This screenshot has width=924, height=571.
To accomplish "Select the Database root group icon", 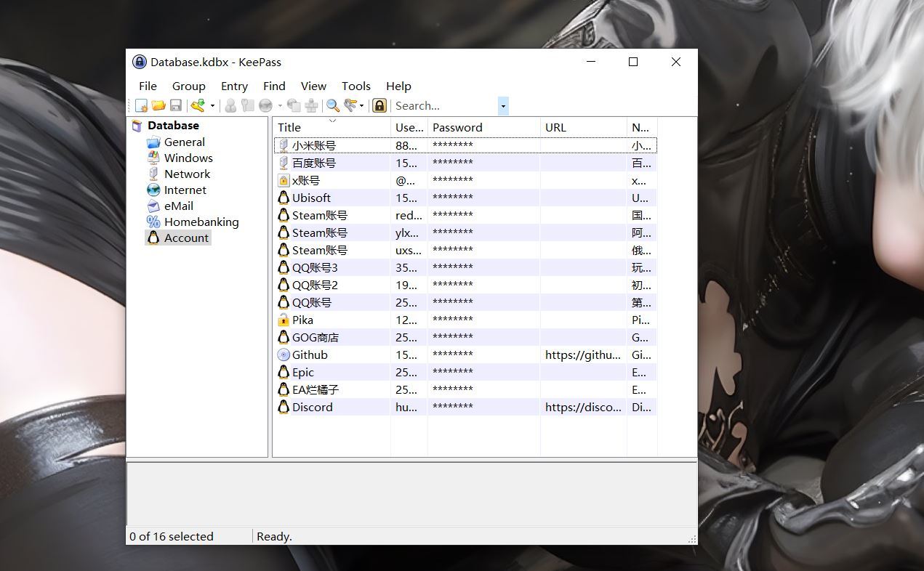I will (137, 126).
